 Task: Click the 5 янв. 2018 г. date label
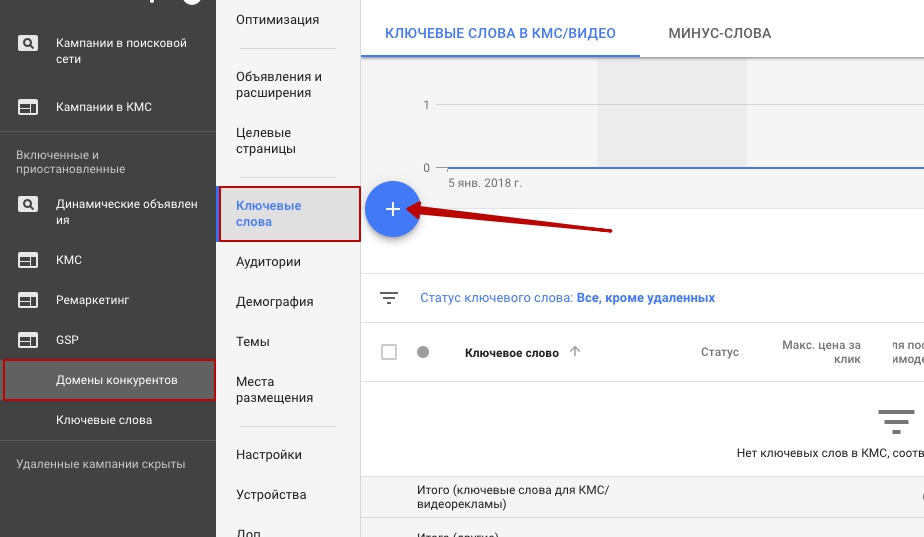coord(485,183)
